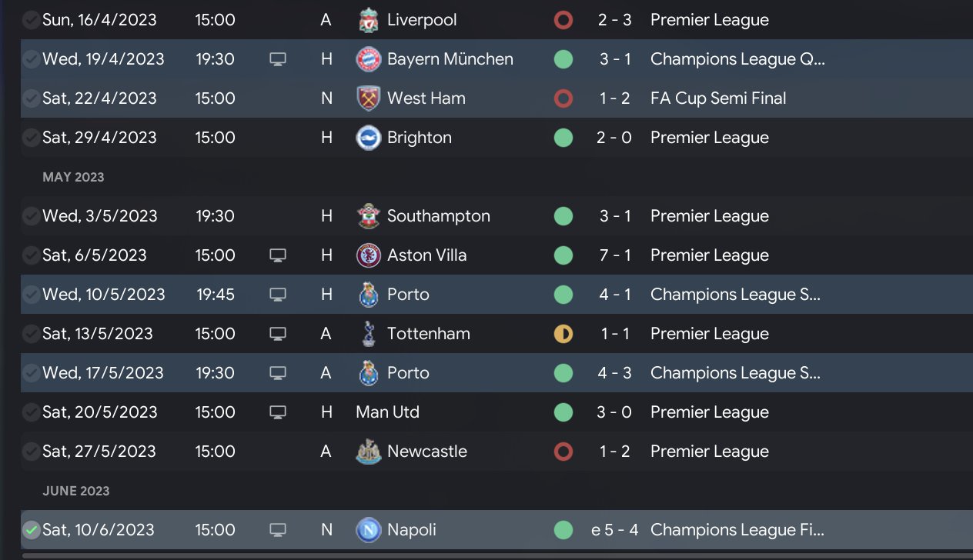Click the Bayern München club badge
973x560 pixels.
pos(369,59)
